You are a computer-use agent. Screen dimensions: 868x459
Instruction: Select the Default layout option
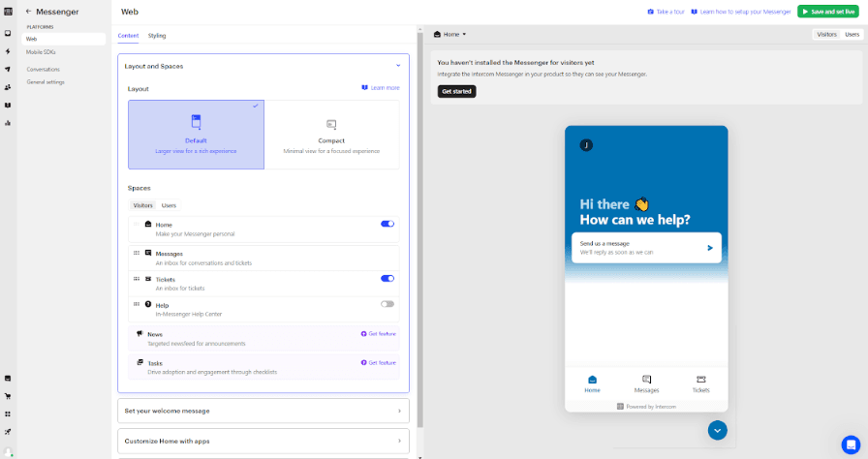[196, 135]
